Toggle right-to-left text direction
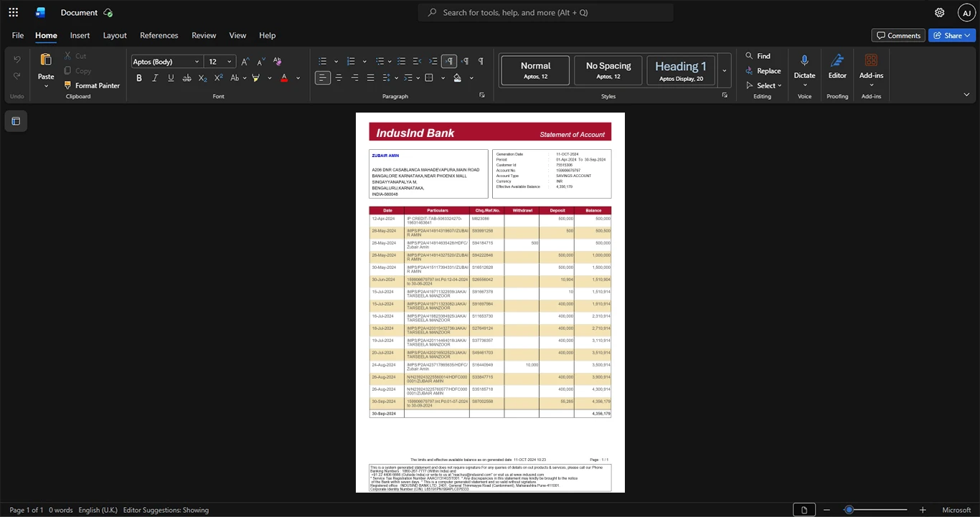Viewport: 980px width, 517px height. pyautogui.click(x=465, y=62)
